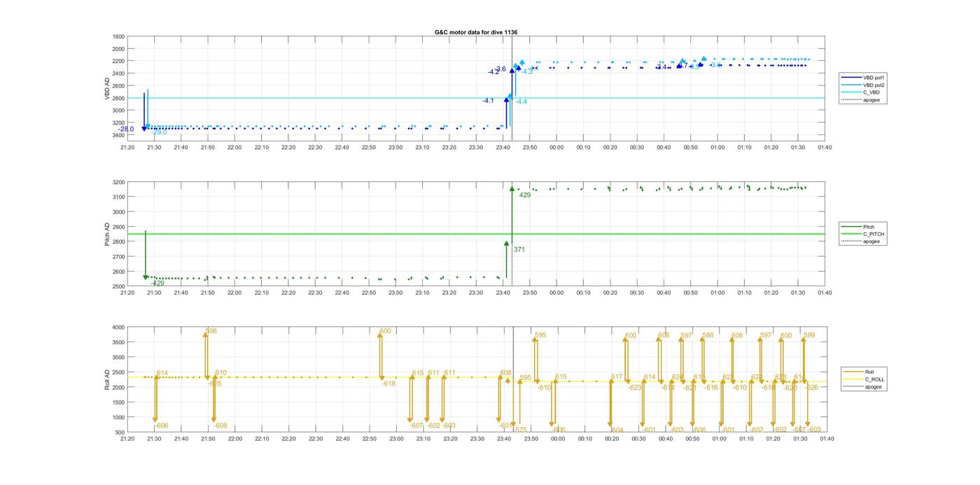
Task: Click the '575' roll annotation
Action: (521, 430)
